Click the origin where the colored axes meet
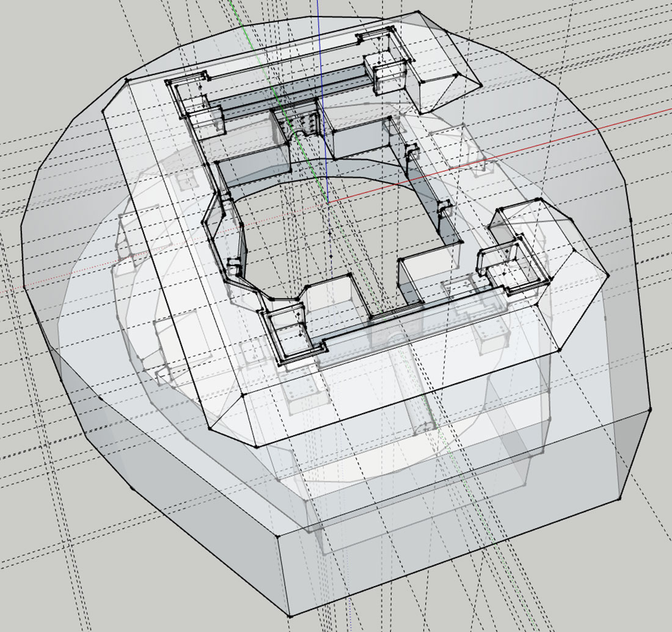Image resolution: width=672 pixels, height=632 pixels. (327, 202)
